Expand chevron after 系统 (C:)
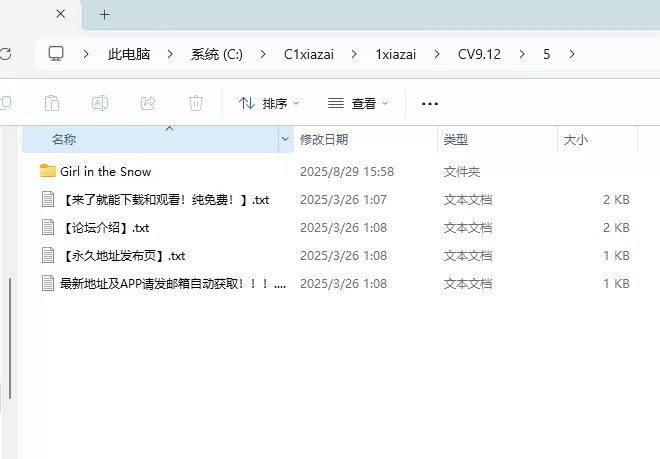Image resolution: width=660 pixels, height=459 pixels. (263, 54)
